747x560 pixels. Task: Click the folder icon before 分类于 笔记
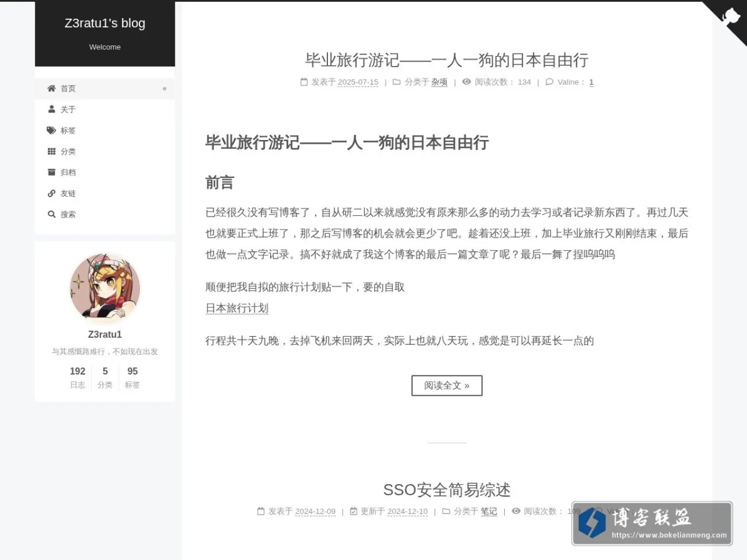[x=446, y=511]
